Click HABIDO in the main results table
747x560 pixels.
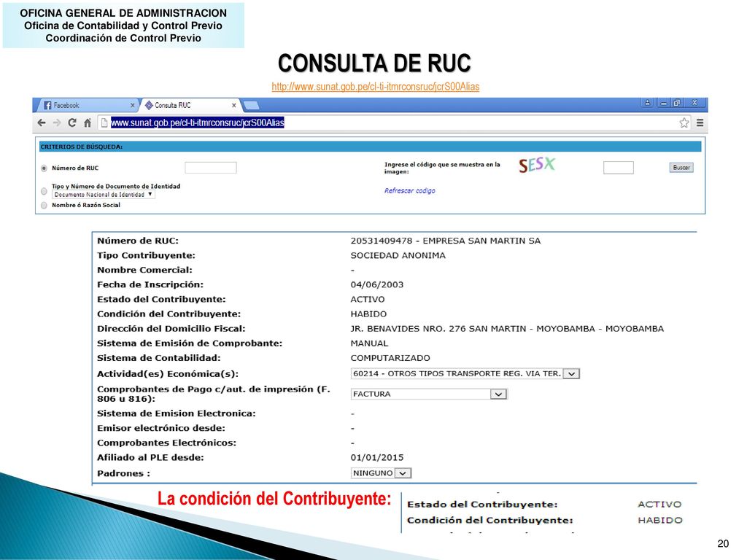368,314
